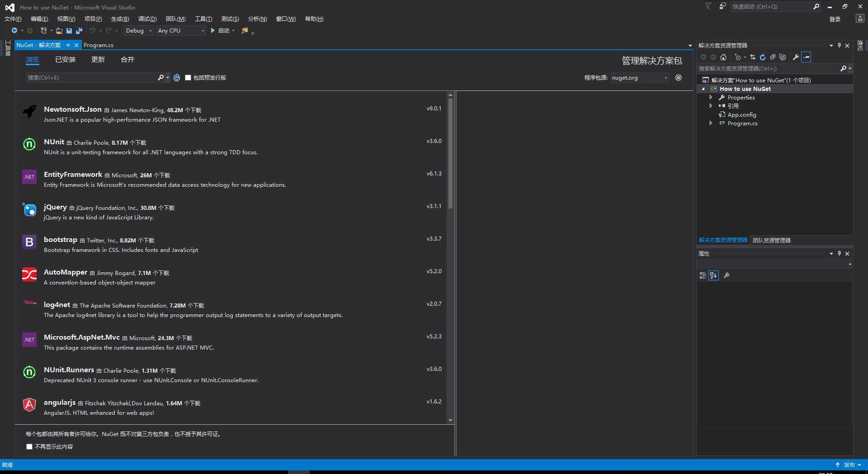Click the Sign in (登录) link
This screenshot has width=868, height=474.
click(x=835, y=19)
